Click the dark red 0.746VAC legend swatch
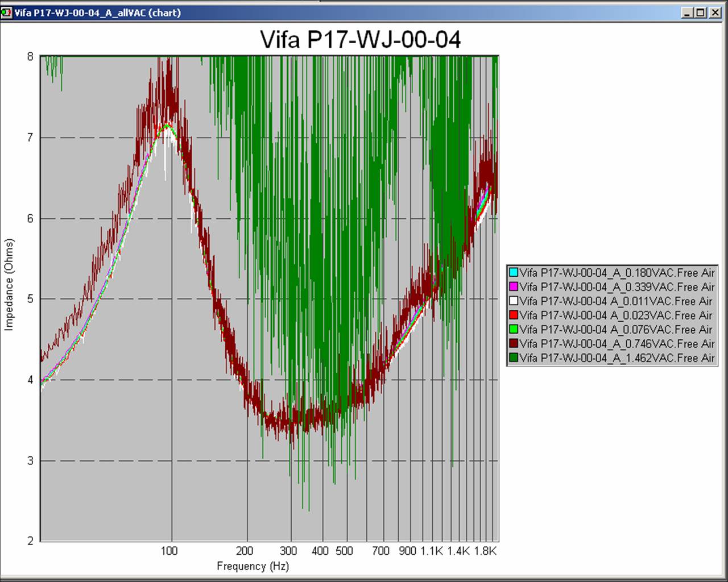The image size is (728, 582). (514, 343)
